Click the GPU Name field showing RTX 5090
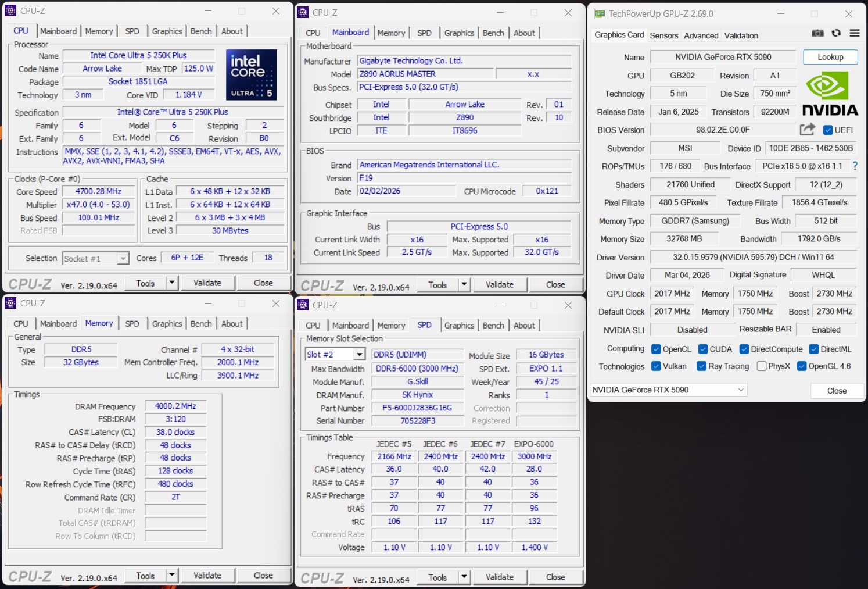Image resolution: width=868 pixels, height=589 pixels. click(723, 57)
